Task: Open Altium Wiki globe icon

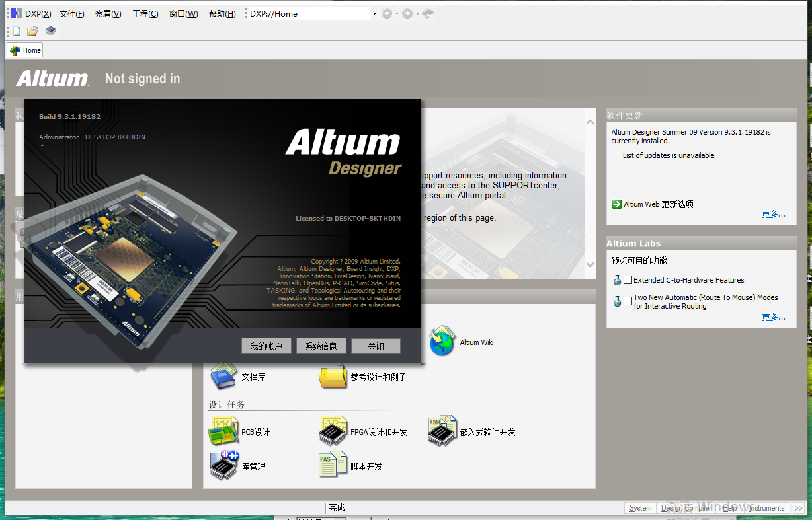Action: click(442, 342)
